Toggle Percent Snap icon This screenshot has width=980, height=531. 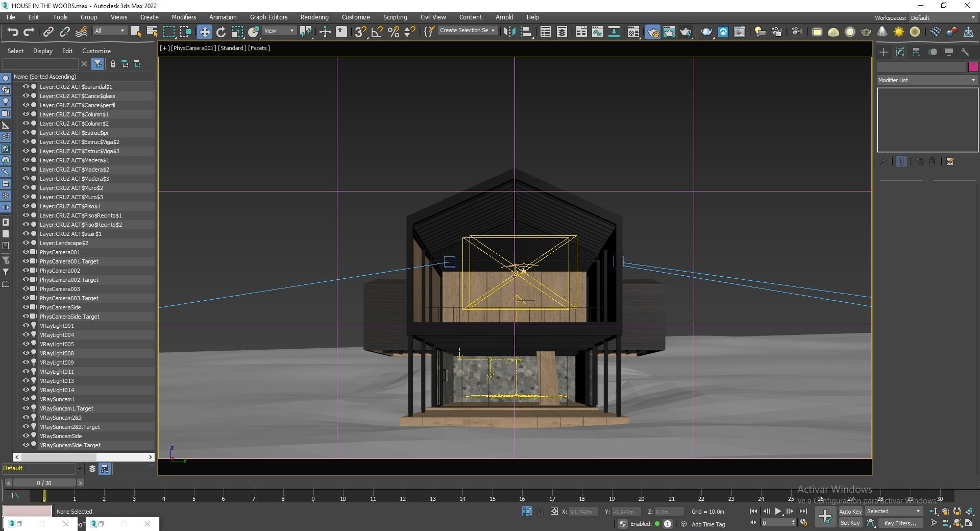click(394, 32)
